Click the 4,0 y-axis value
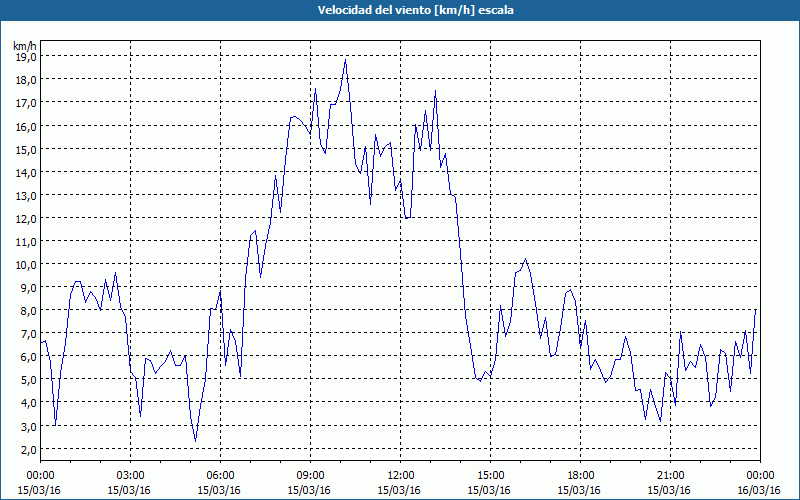 click(28, 403)
